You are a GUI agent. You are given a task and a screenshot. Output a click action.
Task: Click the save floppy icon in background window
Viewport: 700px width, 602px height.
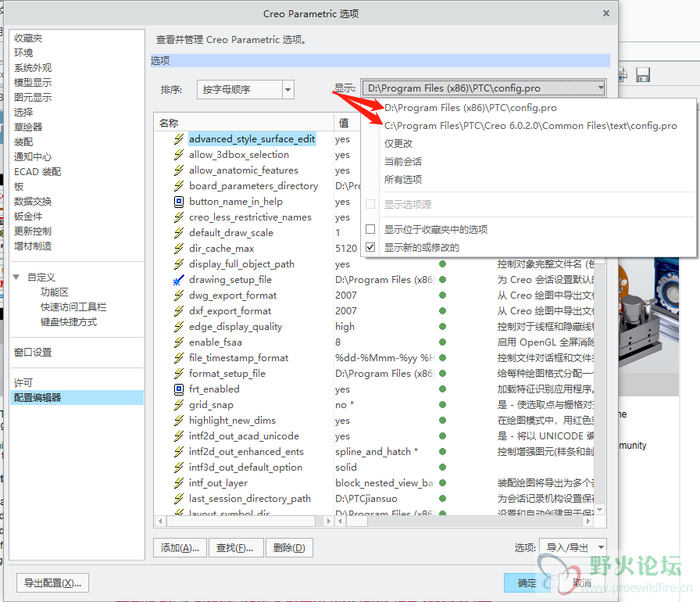[643, 74]
